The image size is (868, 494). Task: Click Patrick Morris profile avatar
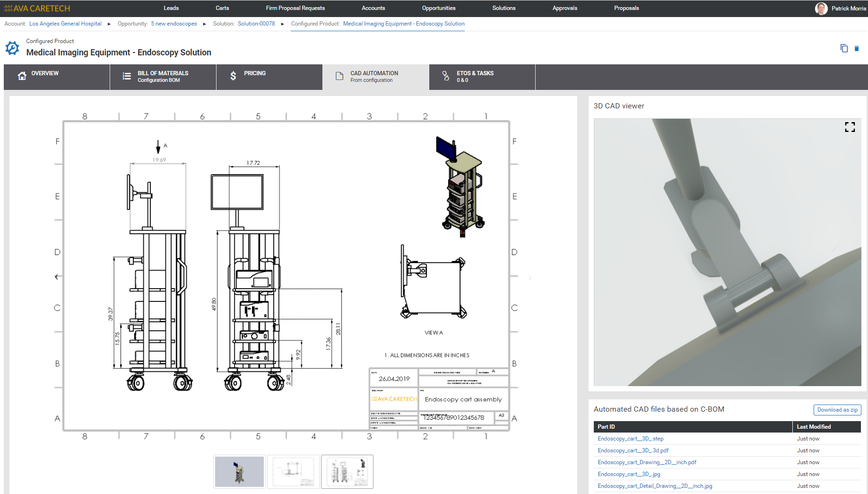coord(821,9)
